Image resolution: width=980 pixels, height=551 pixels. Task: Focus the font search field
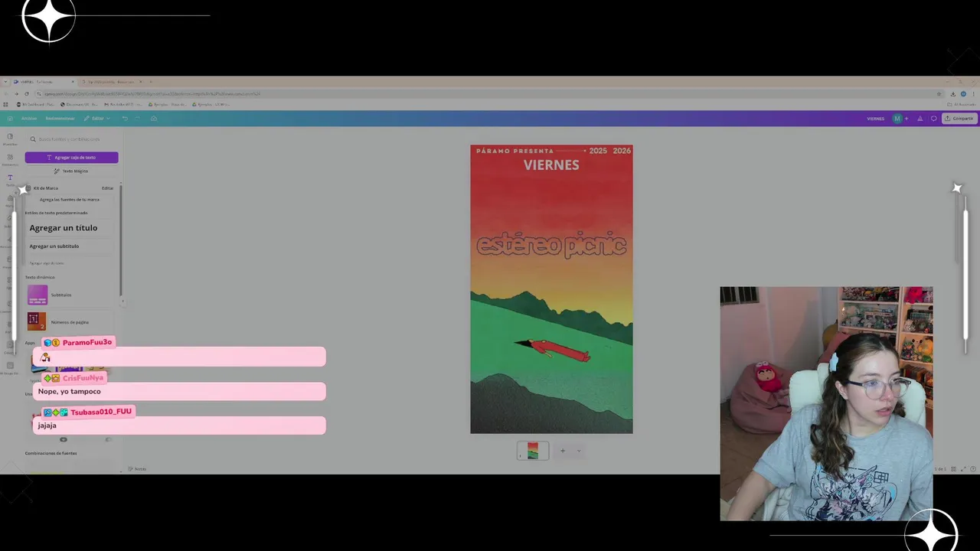coord(72,139)
